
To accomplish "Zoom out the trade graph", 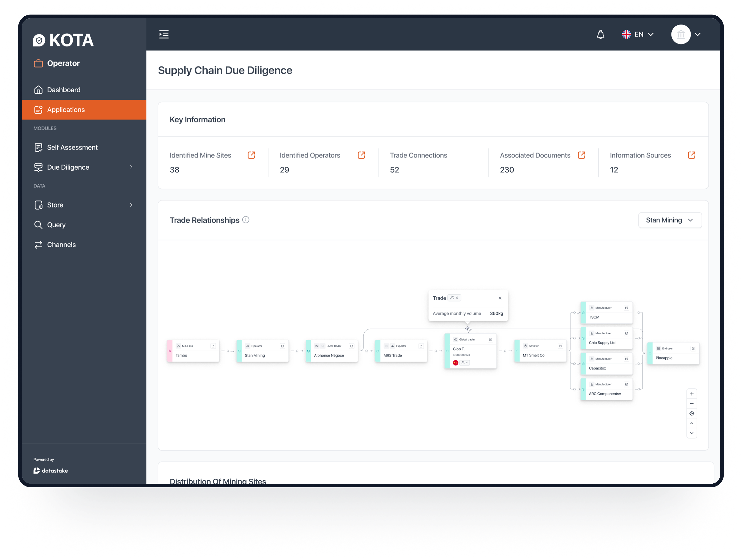I will (x=692, y=404).
